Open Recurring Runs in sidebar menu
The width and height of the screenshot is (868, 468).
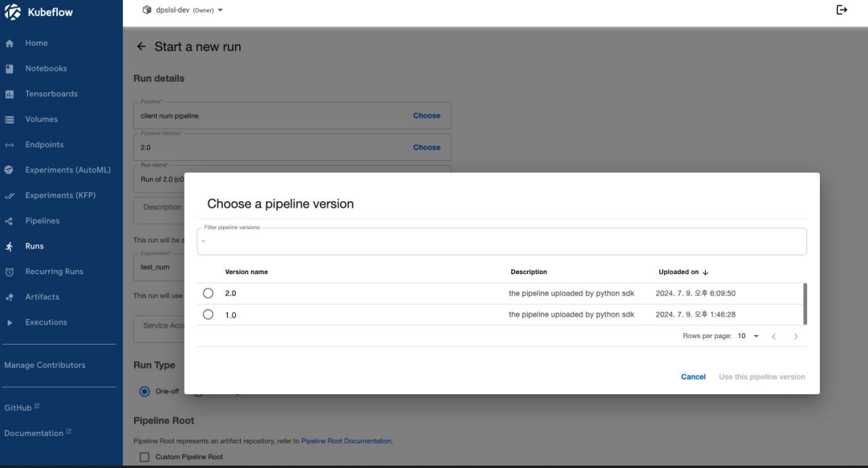pos(54,272)
